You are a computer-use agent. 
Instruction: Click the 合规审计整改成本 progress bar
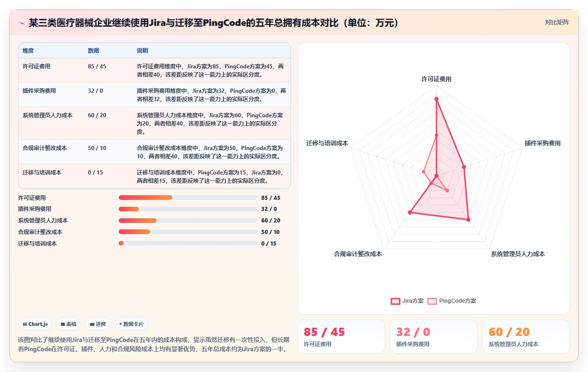(x=188, y=232)
